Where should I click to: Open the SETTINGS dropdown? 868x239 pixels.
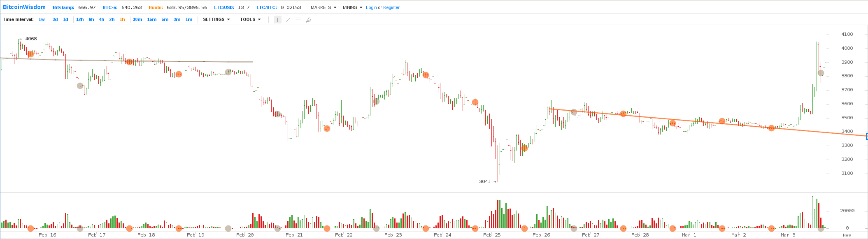216,19
